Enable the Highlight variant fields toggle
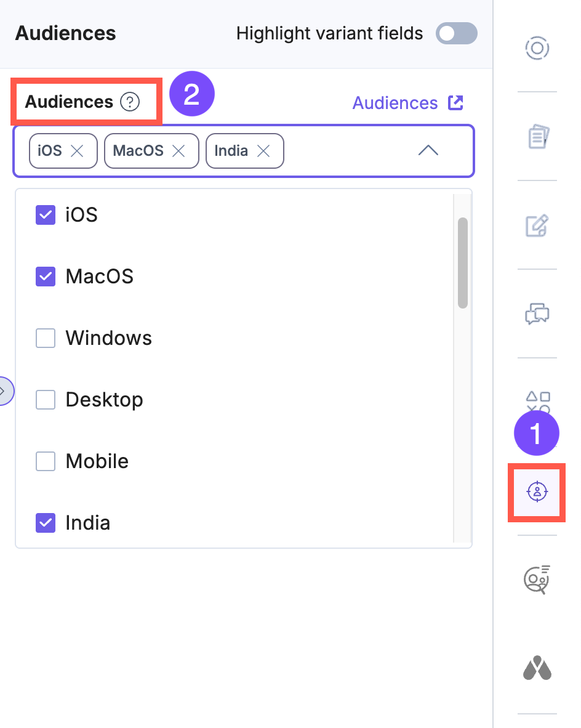 coord(456,33)
